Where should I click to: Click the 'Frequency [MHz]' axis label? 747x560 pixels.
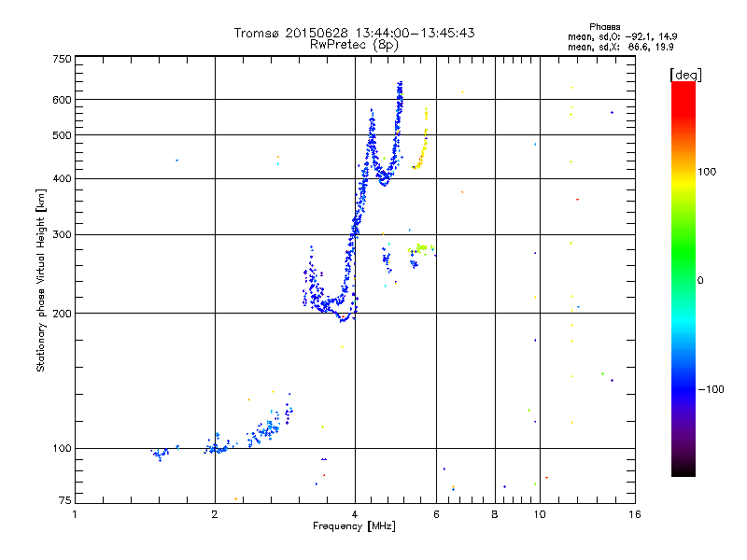[354, 526]
